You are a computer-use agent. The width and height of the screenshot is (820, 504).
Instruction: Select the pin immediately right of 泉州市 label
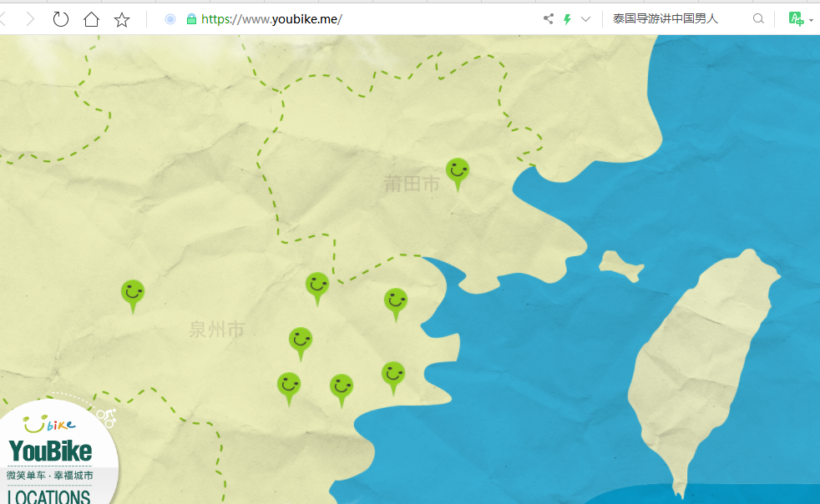tap(301, 340)
